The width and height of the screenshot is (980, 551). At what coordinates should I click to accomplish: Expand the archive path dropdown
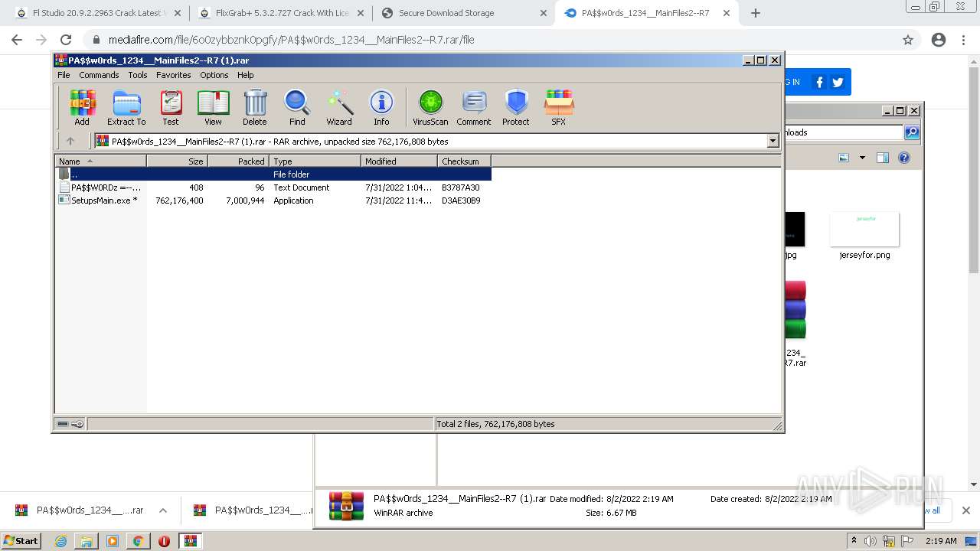pyautogui.click(x=773, y=141)
